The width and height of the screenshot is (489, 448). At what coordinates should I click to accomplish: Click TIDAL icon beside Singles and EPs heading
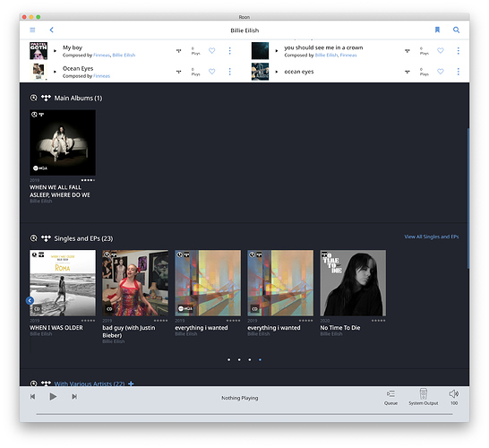pyautogui.click(x=46, y=238)
